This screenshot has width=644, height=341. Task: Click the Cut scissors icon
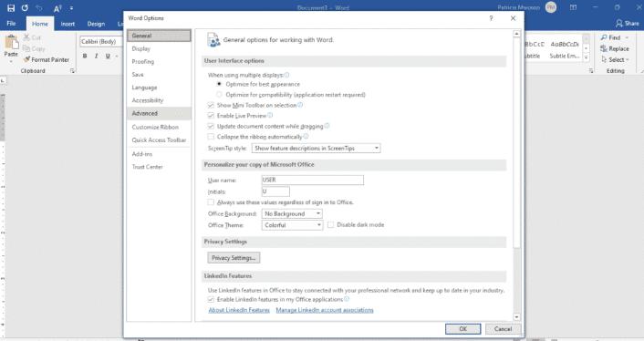pyautogui.click(x=26, y=37)
